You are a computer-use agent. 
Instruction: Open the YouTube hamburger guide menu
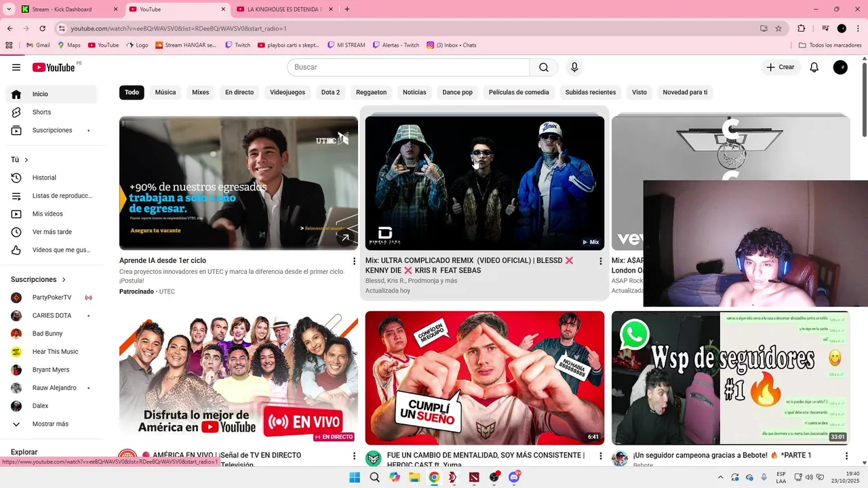(x=16, y=67)
